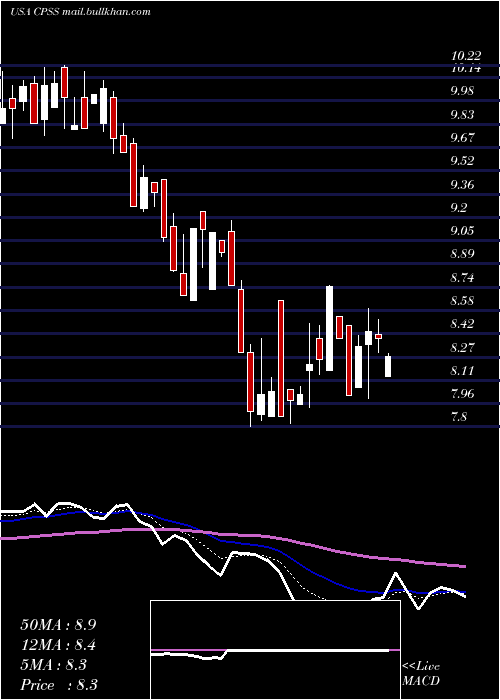Click the long red candle near 8.58
This screenshot has width=500, height=700.
[281, 358]
